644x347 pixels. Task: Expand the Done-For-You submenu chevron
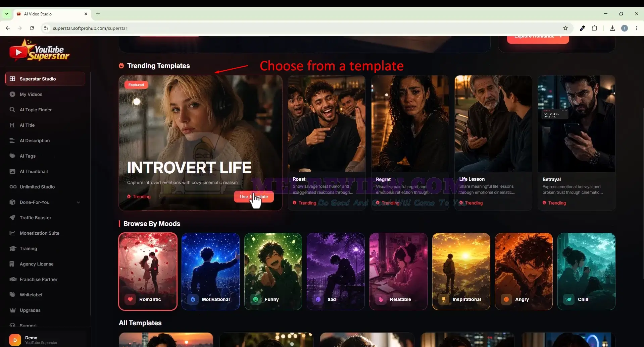[79, 202]
